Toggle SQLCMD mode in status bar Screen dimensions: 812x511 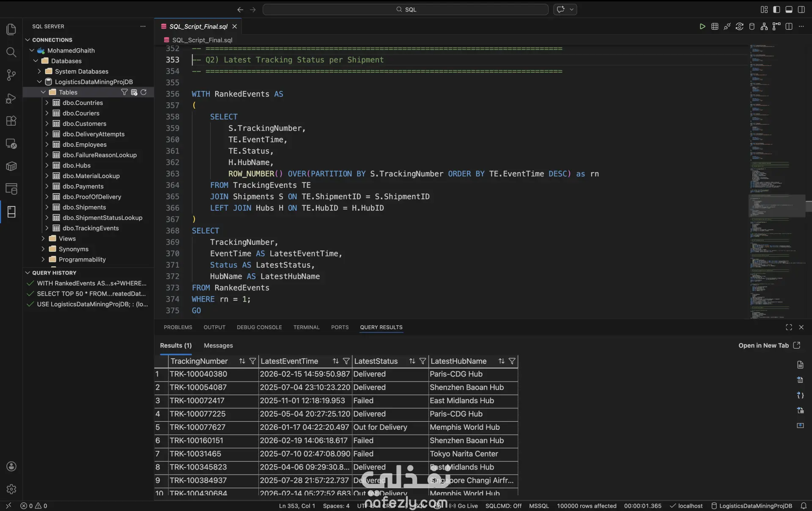pyautogui.click(x=503, y=506)
